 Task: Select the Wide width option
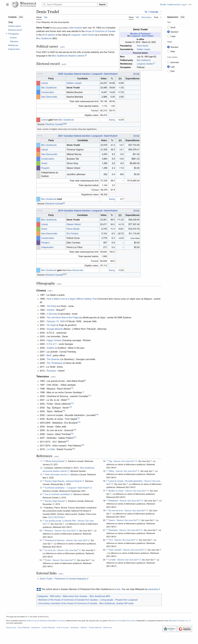click(168, 52)
